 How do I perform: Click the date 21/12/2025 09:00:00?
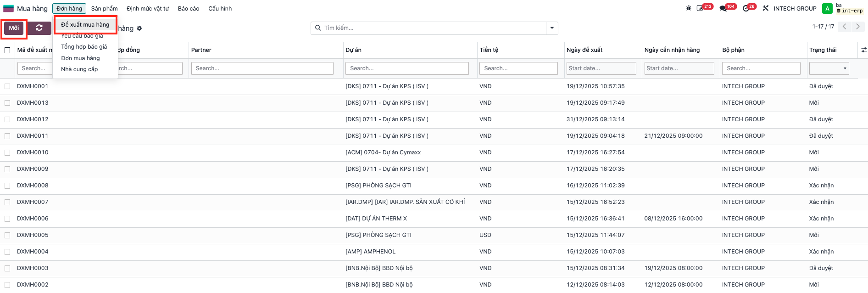(x=673, y=136)
